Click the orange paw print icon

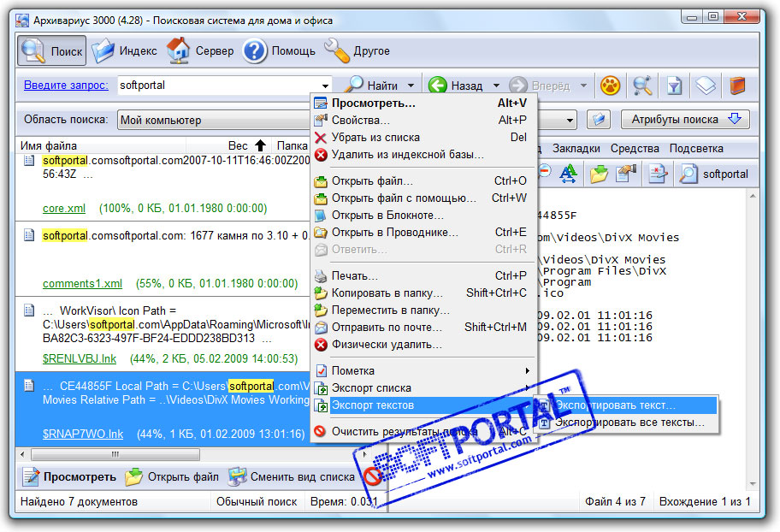[610, 86]
